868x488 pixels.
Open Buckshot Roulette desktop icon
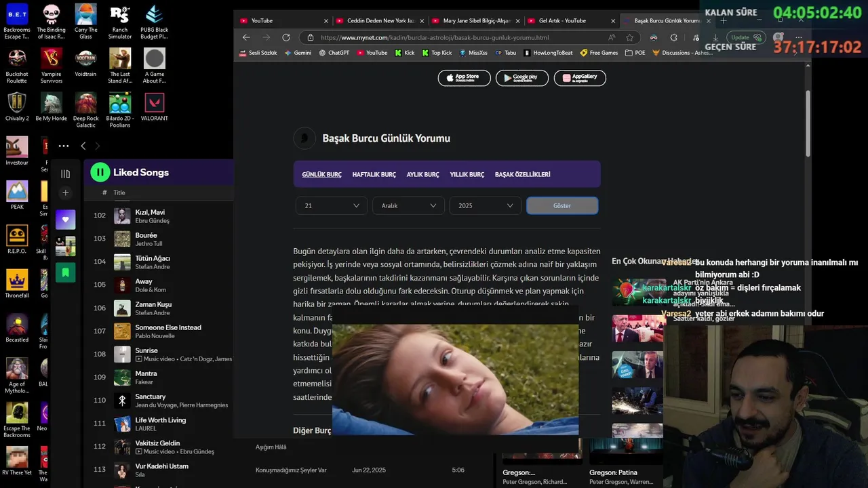pos(17,66)
